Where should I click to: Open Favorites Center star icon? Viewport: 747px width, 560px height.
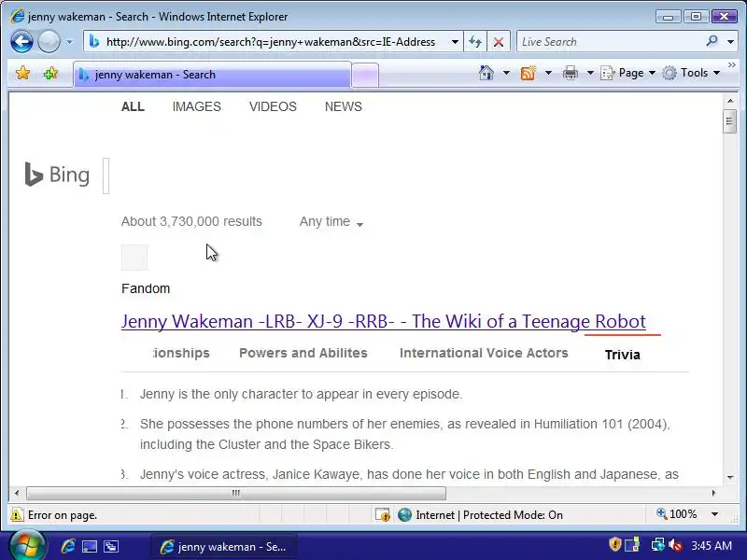click(x=22, y=74)
